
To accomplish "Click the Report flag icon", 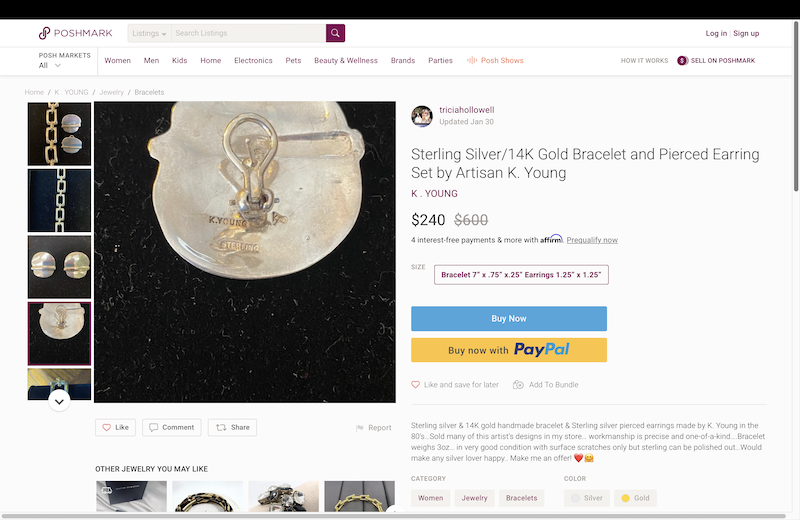I will (x=360, y=428).
